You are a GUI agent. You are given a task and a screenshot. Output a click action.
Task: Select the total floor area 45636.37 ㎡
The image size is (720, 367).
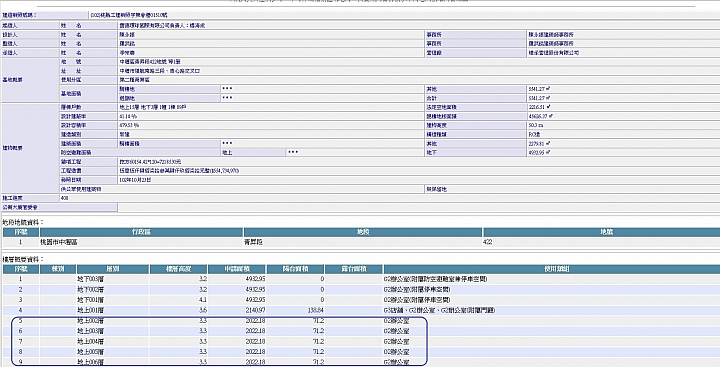(541, 116)
